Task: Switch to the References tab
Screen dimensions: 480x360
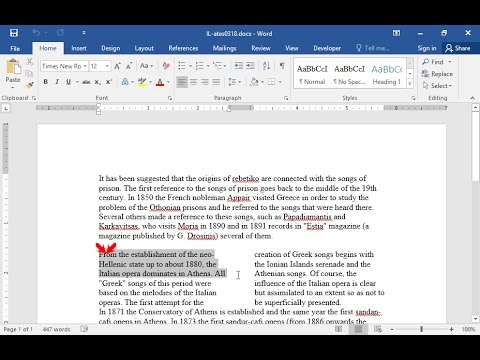Action: (x=183, y=48)
